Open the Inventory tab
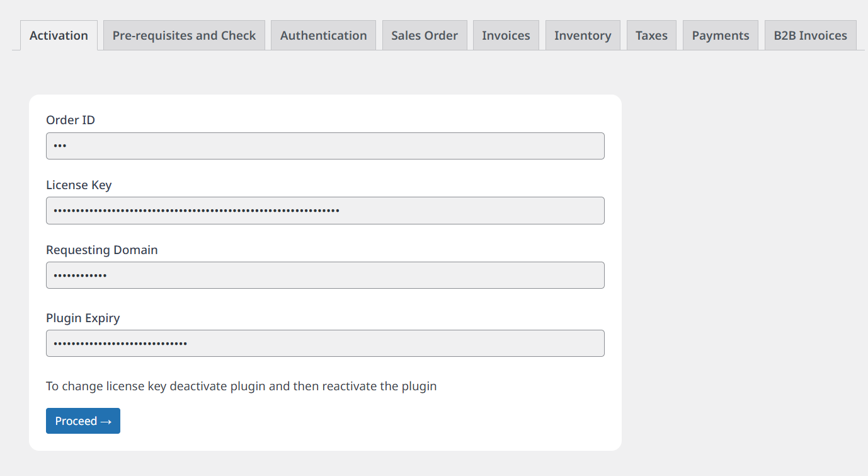 point(583,35)
